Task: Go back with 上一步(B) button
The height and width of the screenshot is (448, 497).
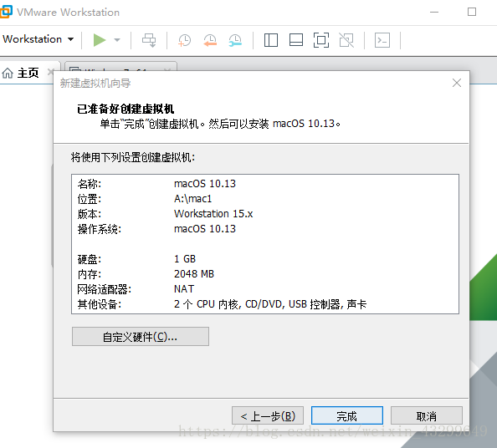Action: (268, 415)
